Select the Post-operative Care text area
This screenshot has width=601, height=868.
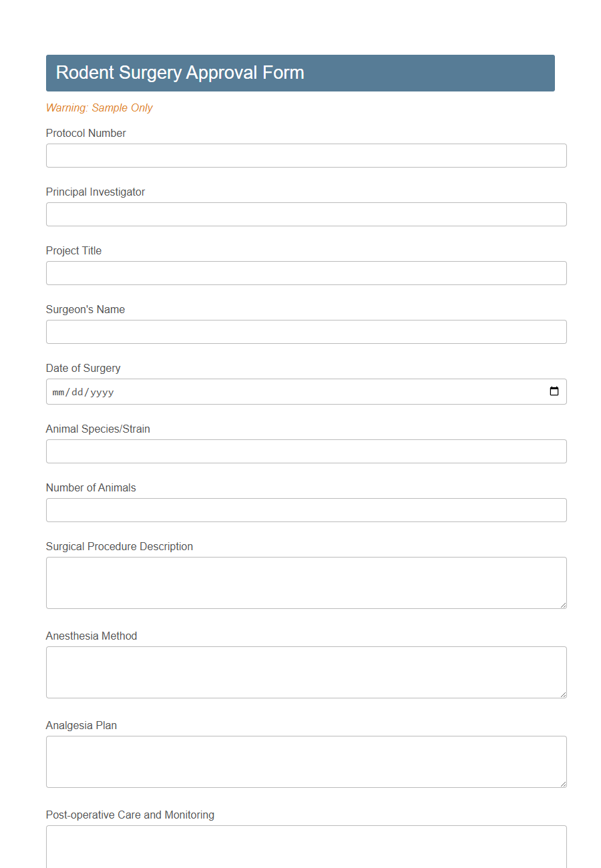[x=306, y=848]
